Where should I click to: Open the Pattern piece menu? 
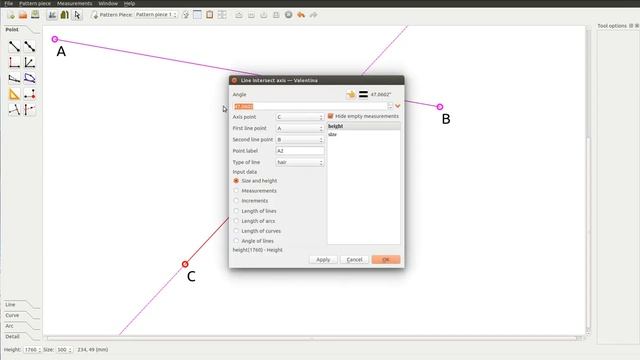coord(35,3)
